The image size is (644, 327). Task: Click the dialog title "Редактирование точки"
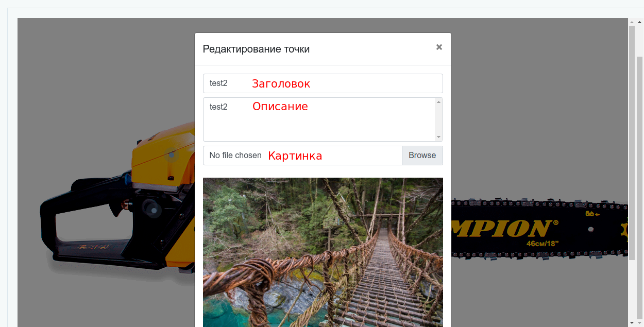tap(256, 49)
